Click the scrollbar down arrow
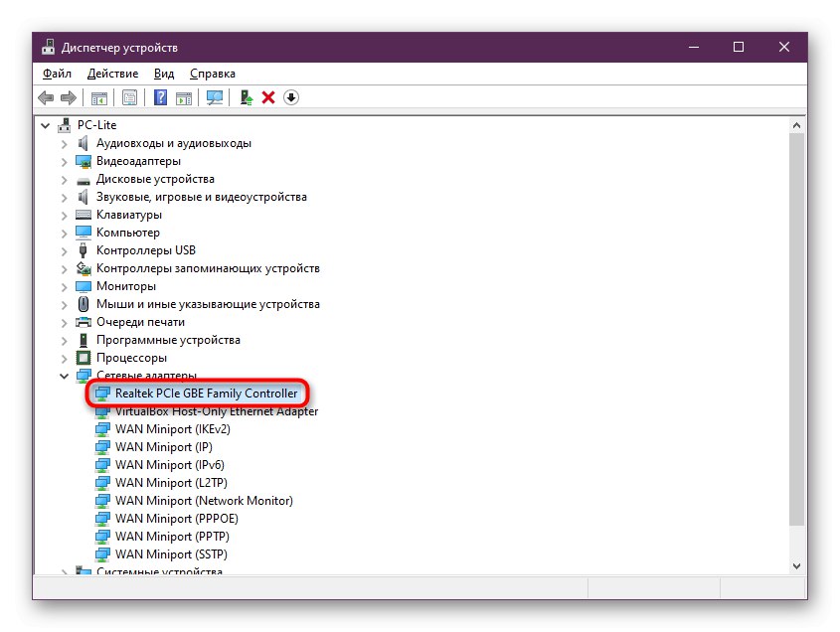 click(x=796, y=566)
